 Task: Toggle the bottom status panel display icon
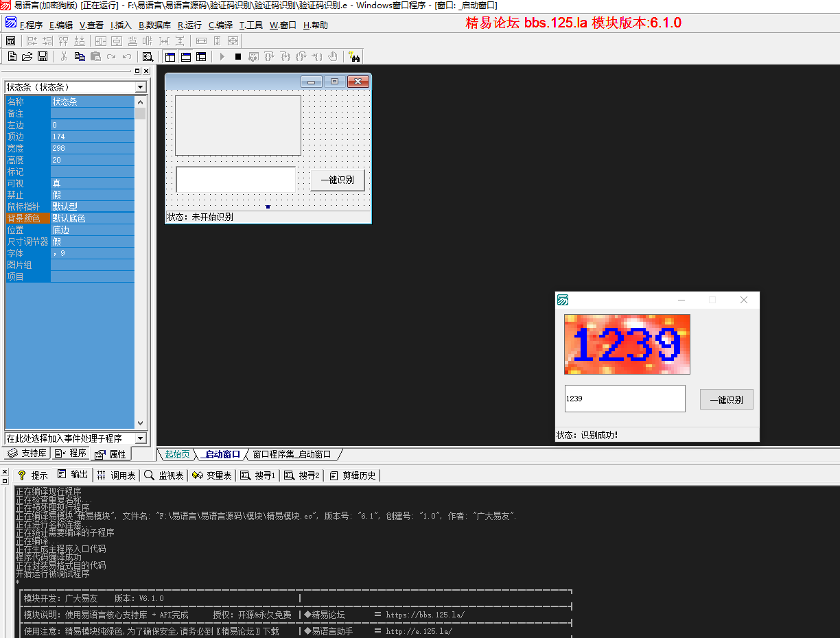tap(185, 56)
